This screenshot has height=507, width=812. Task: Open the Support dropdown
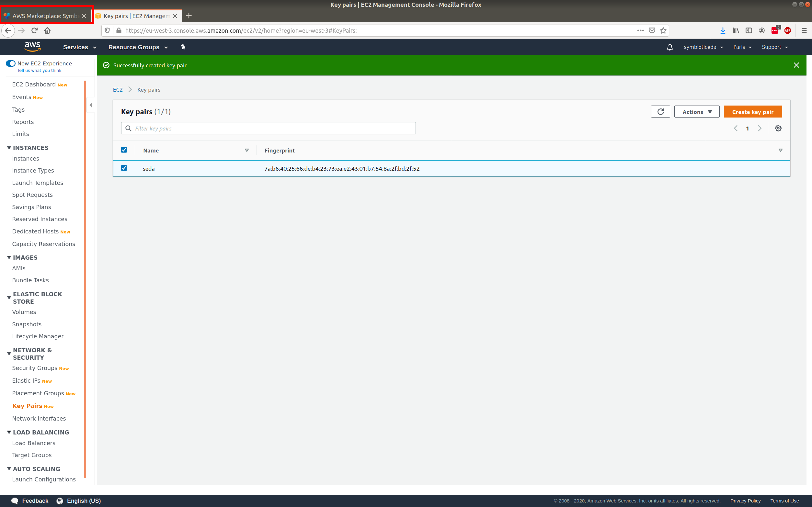[774, 47]
